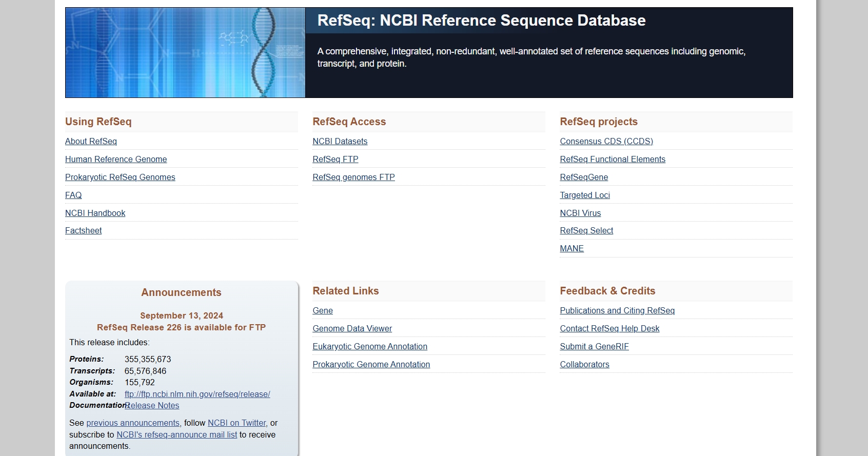Follow NCBI on Twitter link
The height and width of the screenshot is (456, 868).
point(236,423)
